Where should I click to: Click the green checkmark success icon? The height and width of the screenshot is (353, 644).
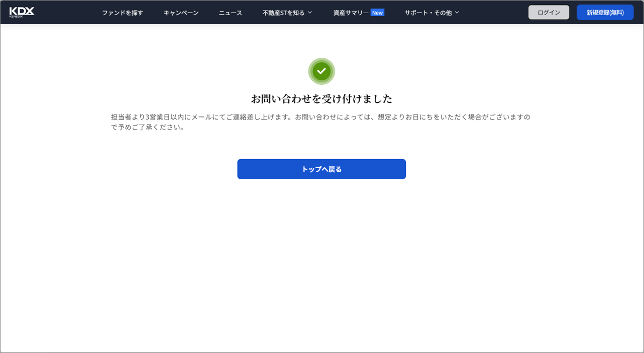tap(321, 71)
